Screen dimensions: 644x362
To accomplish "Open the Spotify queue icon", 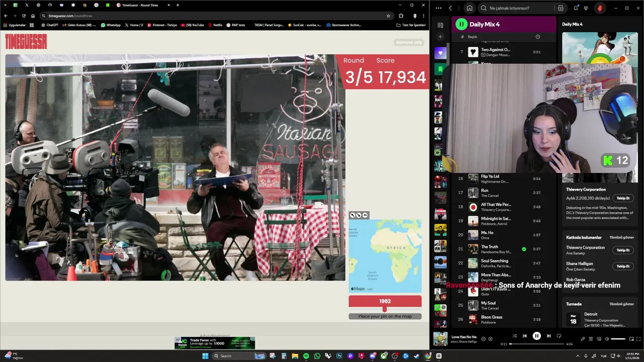I will pyautogui.click(x=591, y=339).
